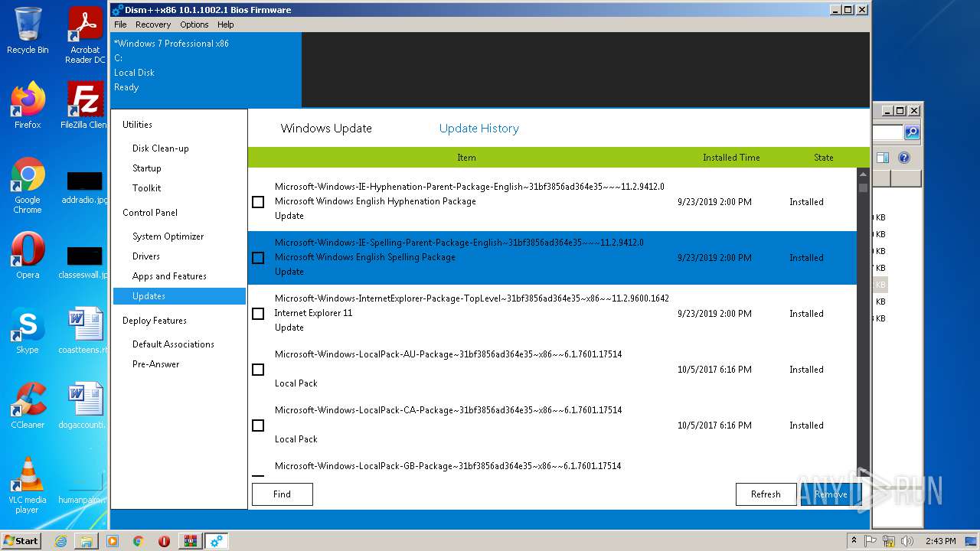Open CCleaner desktop shortcut

pyautogui.click(x=28, y=406)
